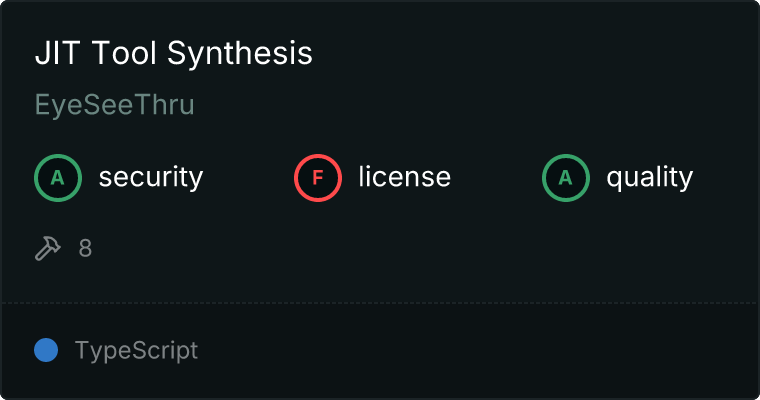Screen dimensions: 760x400
Task: Click the red license grade F badge
Action: coord(318,178)
